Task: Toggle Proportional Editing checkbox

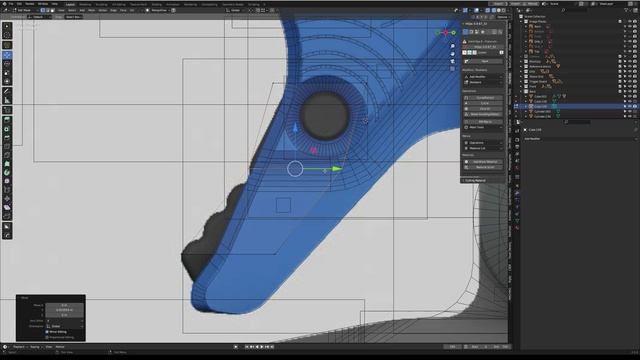Action: (x=47, y=337)
